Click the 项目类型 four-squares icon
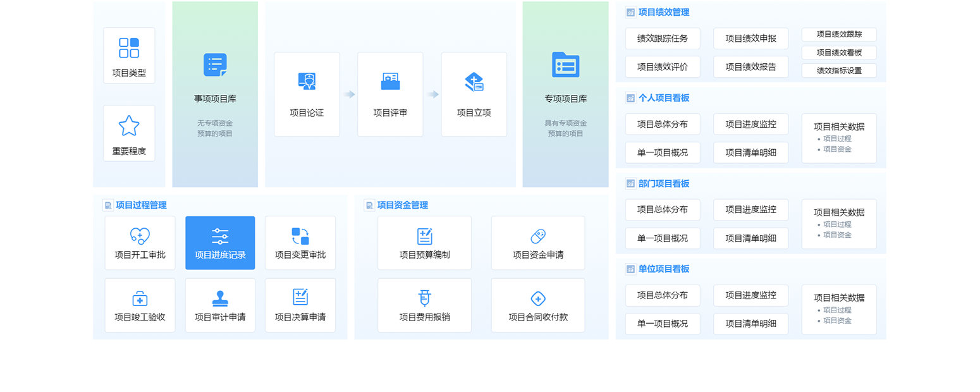 tap(129, 48)
